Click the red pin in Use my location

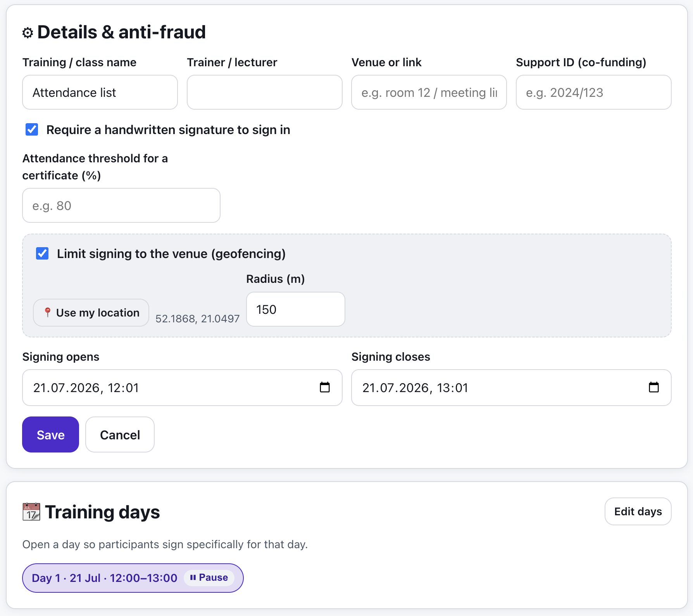pyautogui.click(x=48, y=312)
